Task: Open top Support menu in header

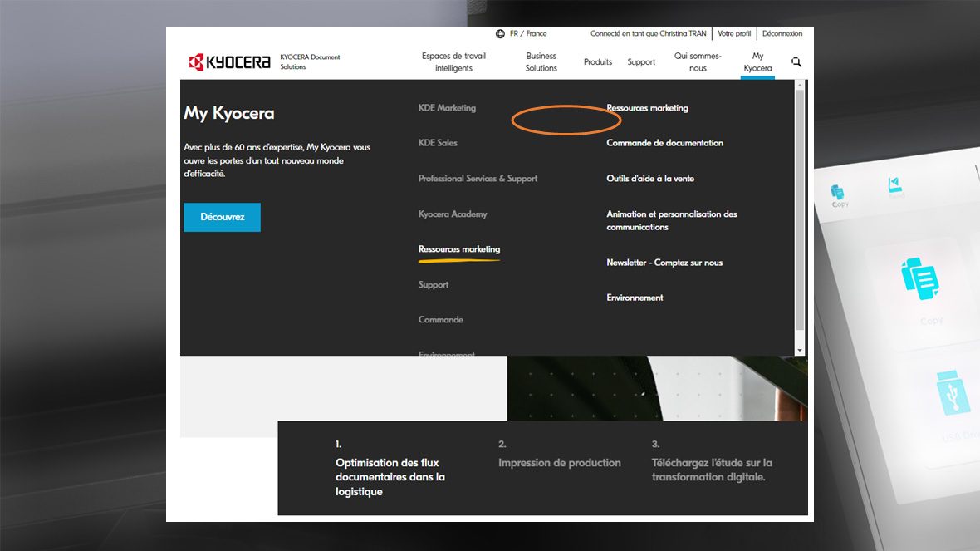Action: coord(641,62)
